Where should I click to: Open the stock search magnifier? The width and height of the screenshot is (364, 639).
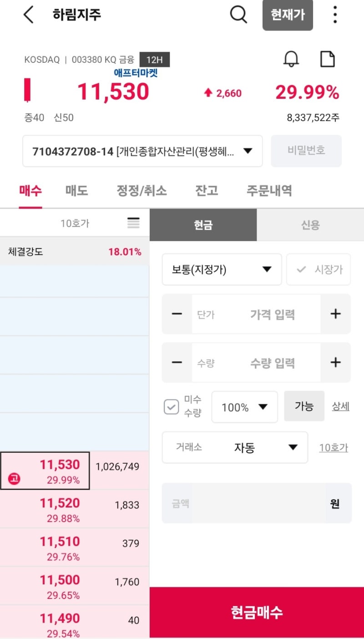(x=238, y=15)
